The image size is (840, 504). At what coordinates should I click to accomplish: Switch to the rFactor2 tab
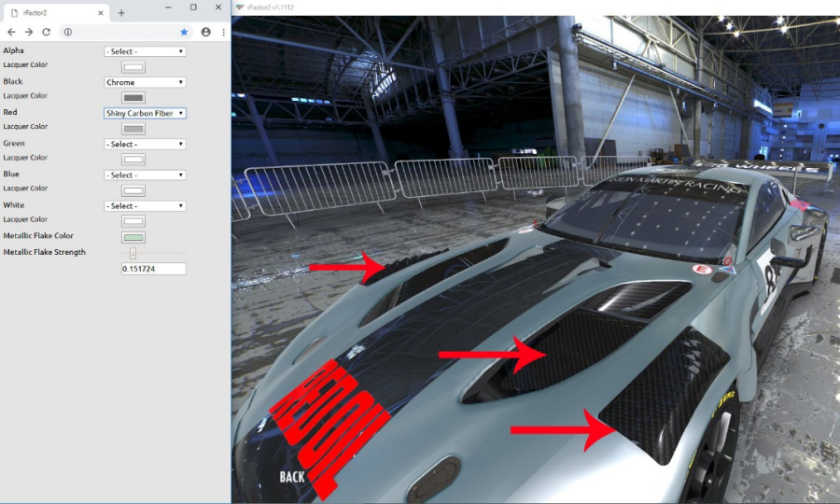tap(55, 13)
